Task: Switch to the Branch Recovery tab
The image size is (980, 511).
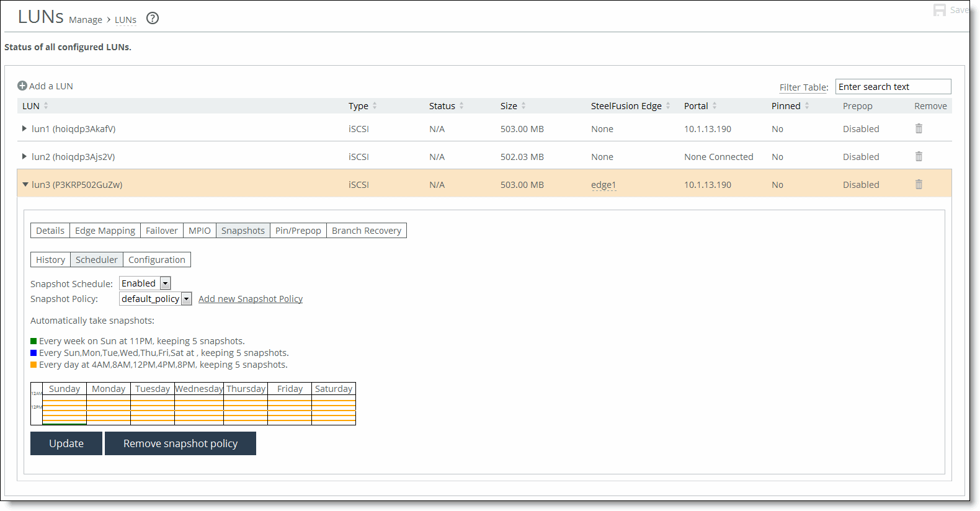Action: click(x=367, y=231)
